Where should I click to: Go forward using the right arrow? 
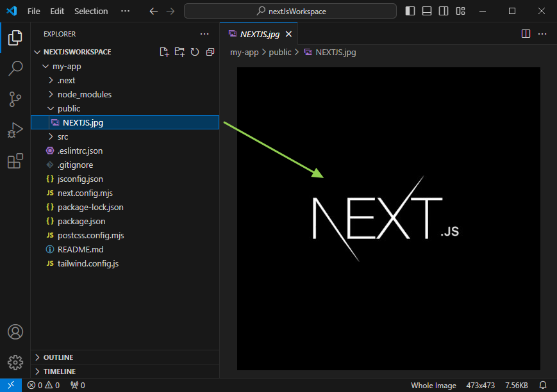[170, 12]
